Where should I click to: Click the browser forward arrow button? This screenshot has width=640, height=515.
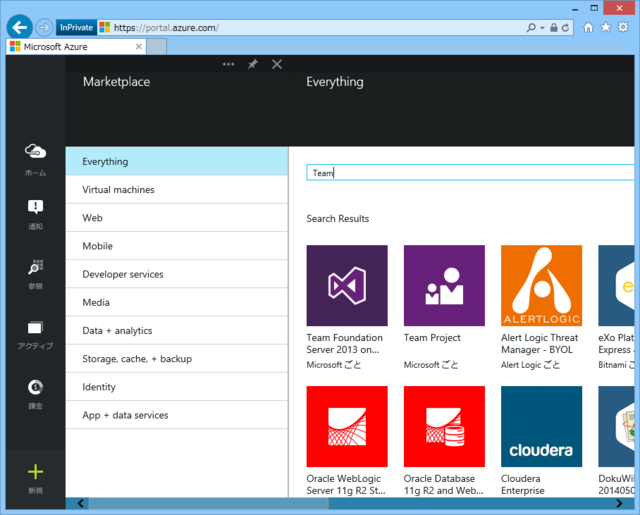click(x=44, y=28)
